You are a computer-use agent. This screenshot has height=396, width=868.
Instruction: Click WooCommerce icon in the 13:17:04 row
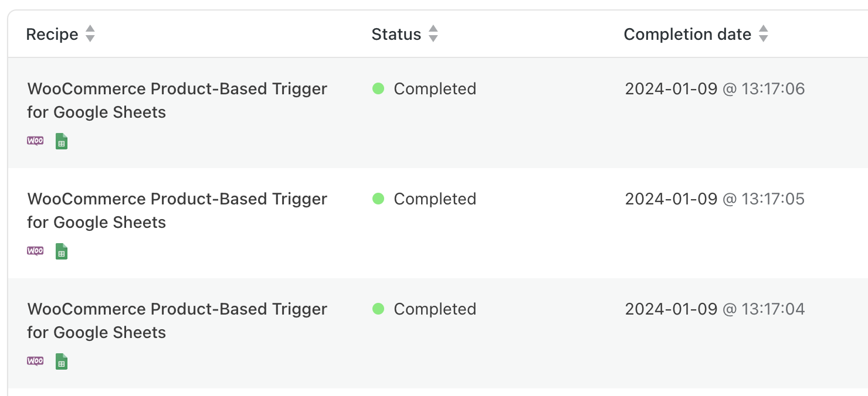coord(35,361)
